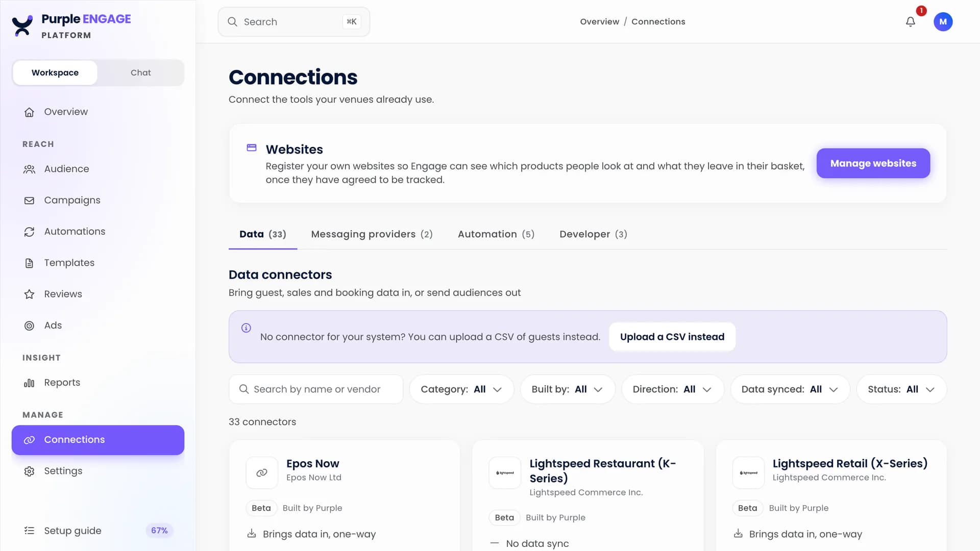The height and width of the screenshot is (551, 980).
Task: Open the Status filter dropdown
Action: 901,389
